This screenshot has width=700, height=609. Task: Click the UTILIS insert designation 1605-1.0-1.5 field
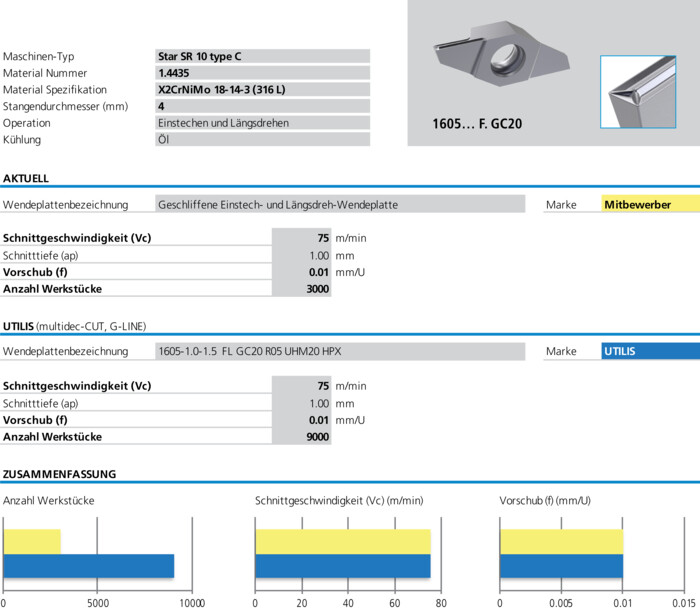(x=340, y=351)
